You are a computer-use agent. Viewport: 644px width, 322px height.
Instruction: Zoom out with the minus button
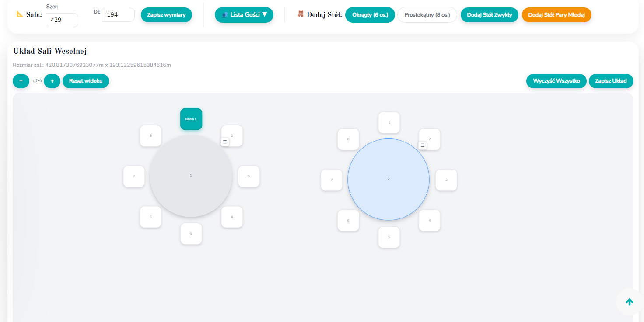point(21,81)
